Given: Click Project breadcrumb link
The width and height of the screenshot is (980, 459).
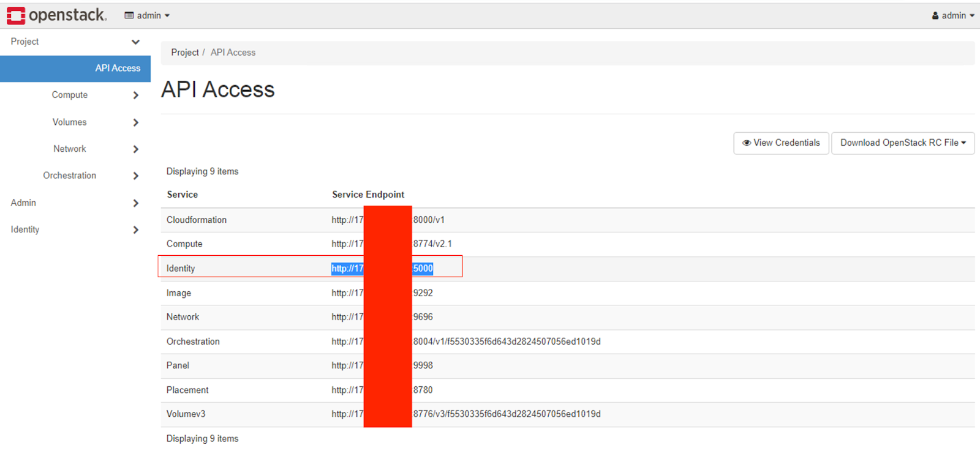Looking at the screenshot, I should [185, 53].
